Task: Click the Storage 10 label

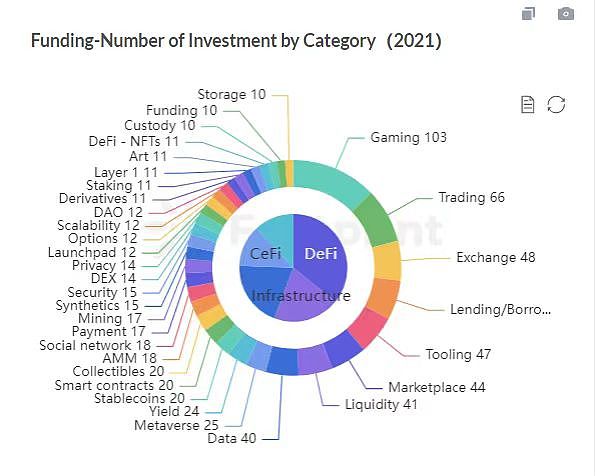Action: click(x=231, y=94)
